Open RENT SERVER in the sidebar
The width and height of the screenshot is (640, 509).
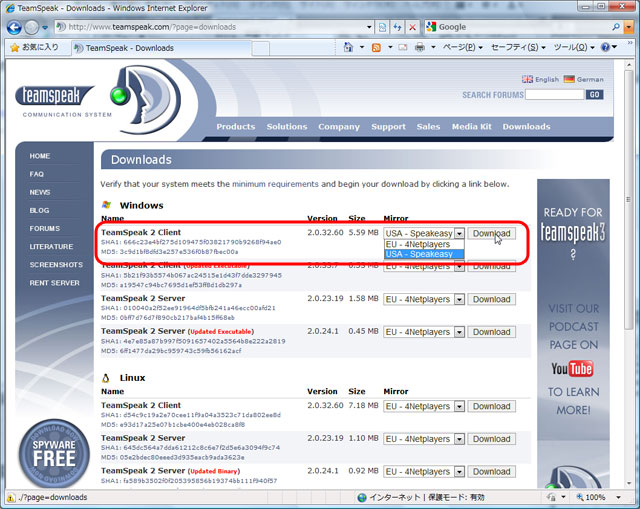pyautogui.click(x=54, y=283)
